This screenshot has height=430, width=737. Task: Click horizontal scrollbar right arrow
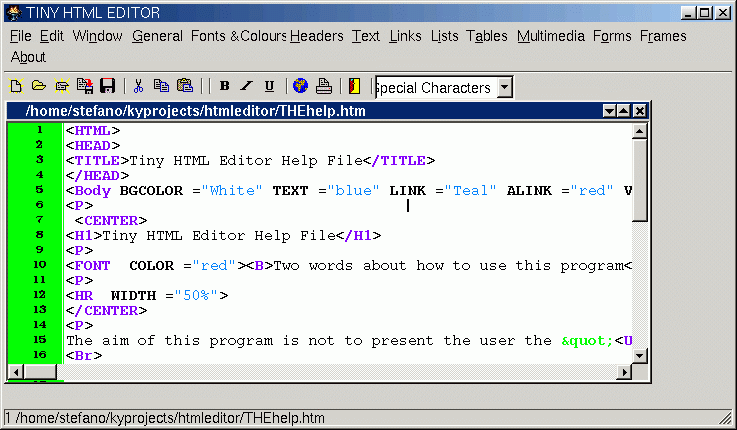624,373
